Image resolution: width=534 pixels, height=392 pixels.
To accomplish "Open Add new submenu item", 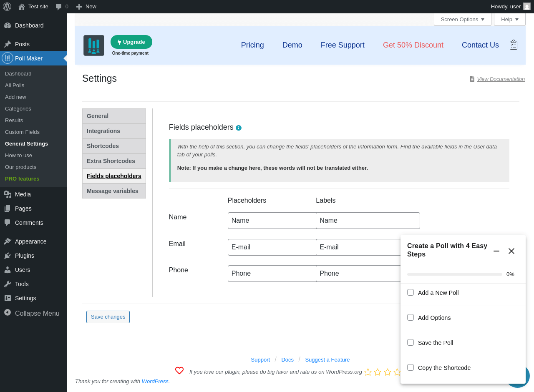I will 15,97.
